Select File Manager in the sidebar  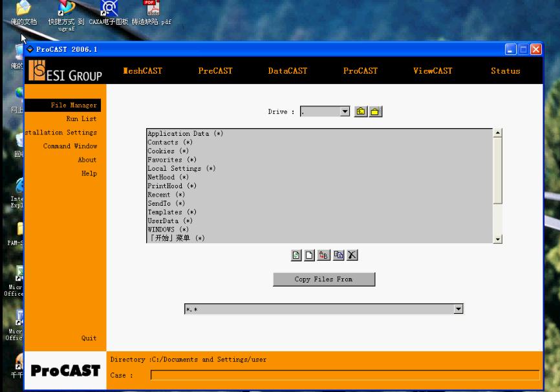(x=63, y=105)
